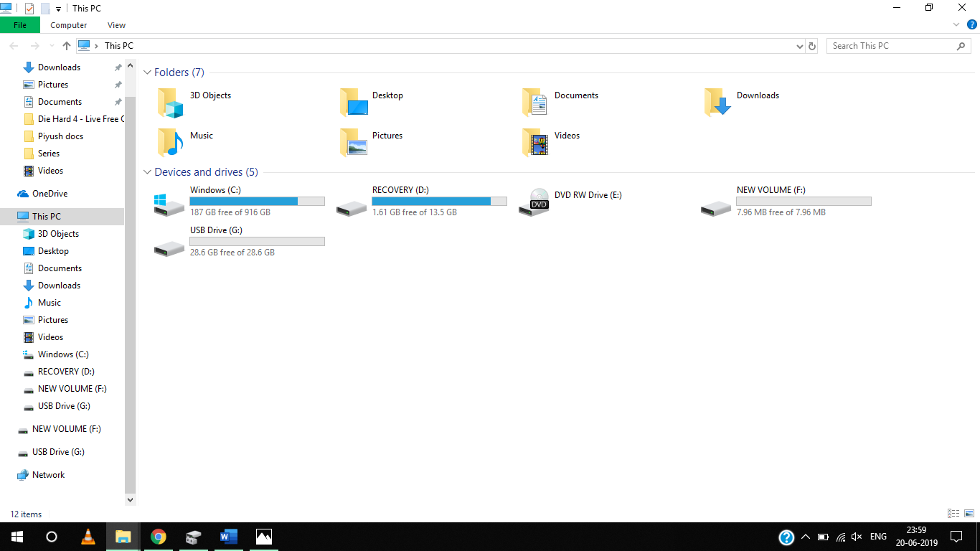Switch to details view mode
This screenshot has width=980, height=551.
[953, 514]
